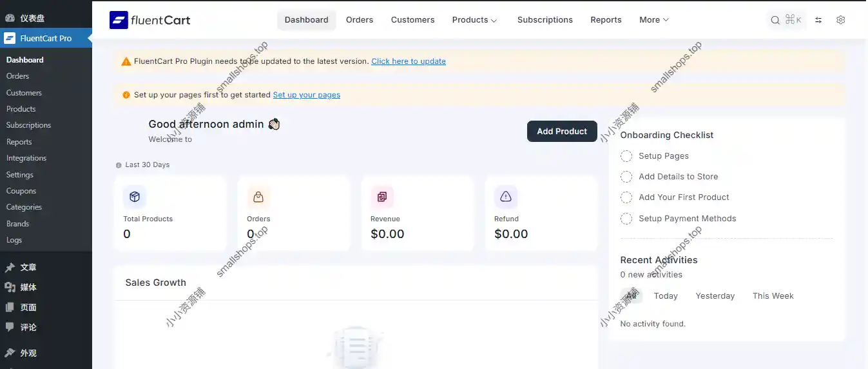Click the comment bubble icon beside 评论
868x369 pixels.
[x=10, y=327]
